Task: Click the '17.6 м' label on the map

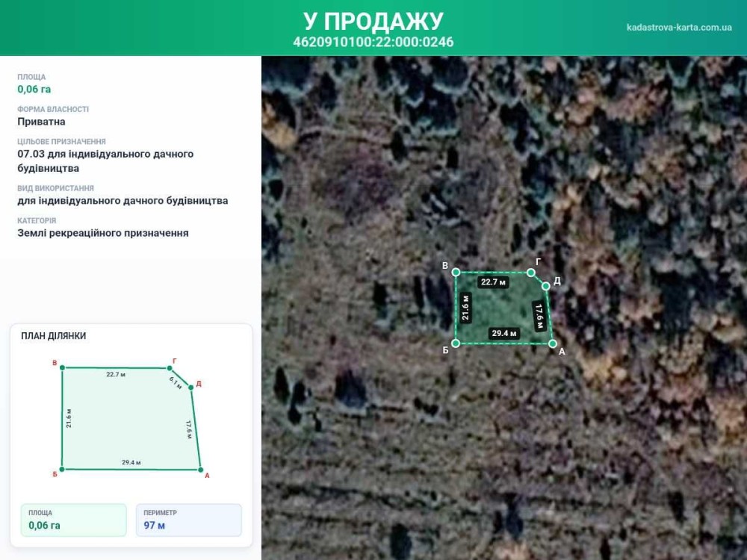Action: click(539, 316)
